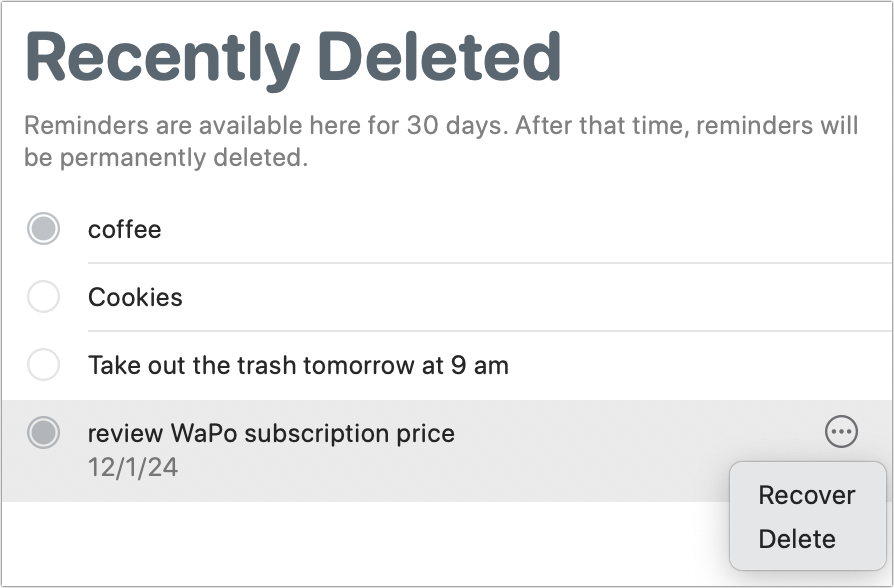The width and height of the screenshot is (894, 588).
Task: Click blank space in the coffee row
Action: 513,229
